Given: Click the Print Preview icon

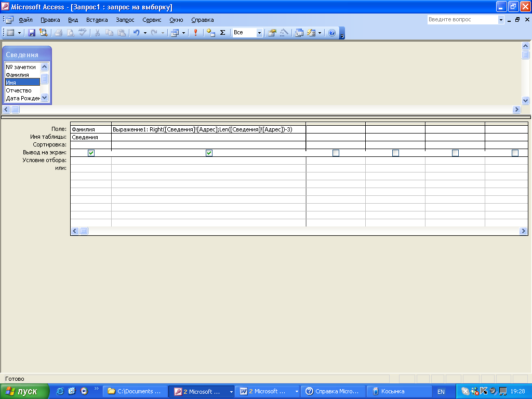Looking at the screenshot, I should 70,33.
